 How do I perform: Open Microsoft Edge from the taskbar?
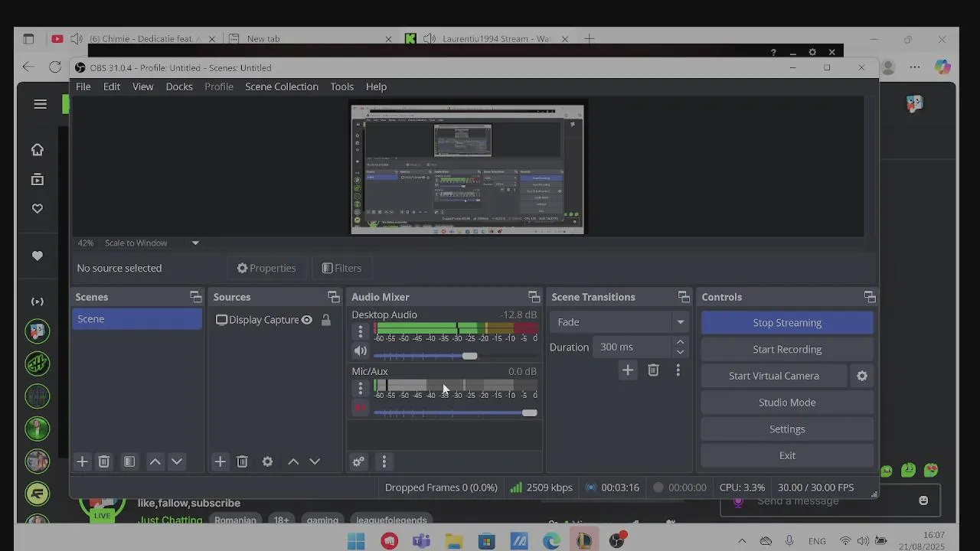point(551,541)
